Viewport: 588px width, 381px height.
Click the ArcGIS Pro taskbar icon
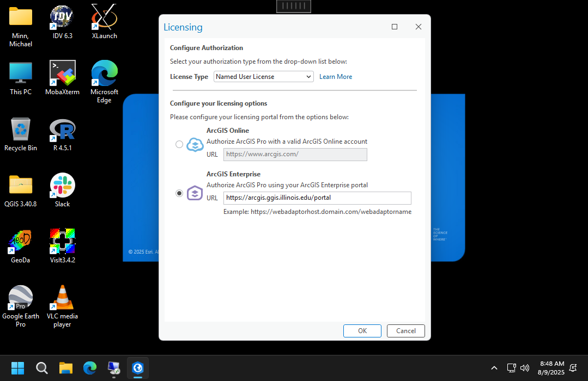(138, 368)
